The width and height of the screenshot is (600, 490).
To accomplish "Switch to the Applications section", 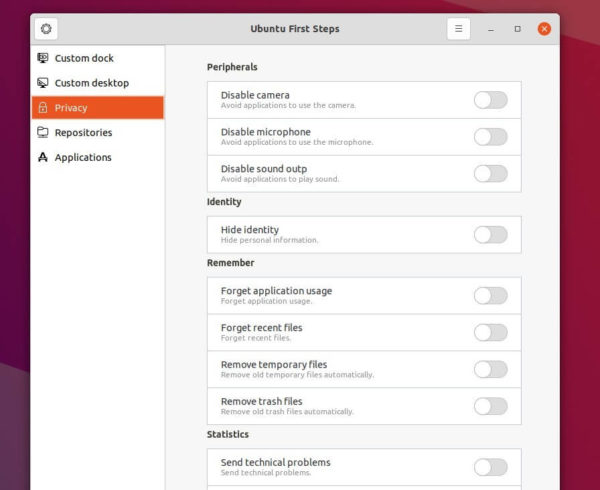I will click(x=98, y=157).
